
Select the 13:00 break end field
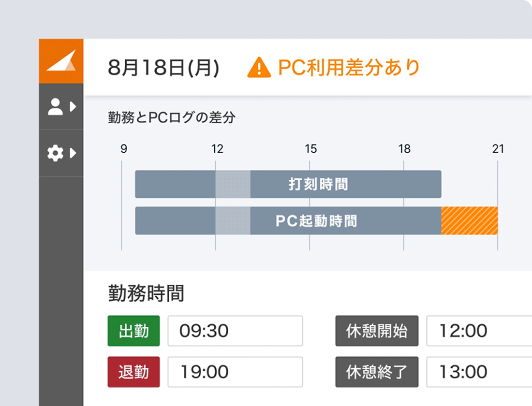click(479, 372)
